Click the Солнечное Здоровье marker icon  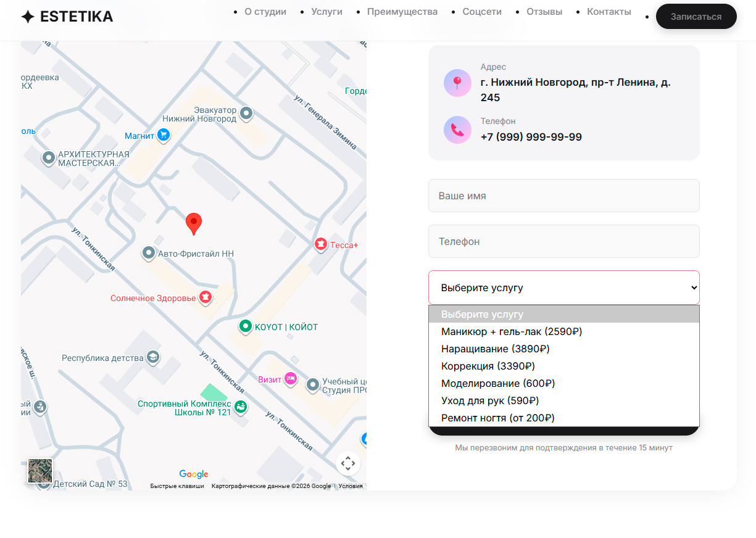click(x=206, y=297)
